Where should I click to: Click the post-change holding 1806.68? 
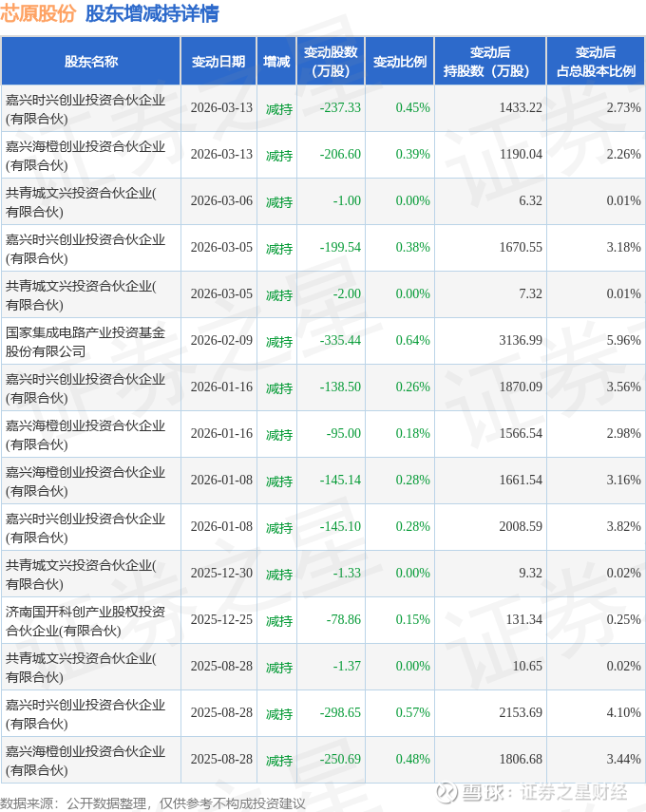(x=521, y=759)
